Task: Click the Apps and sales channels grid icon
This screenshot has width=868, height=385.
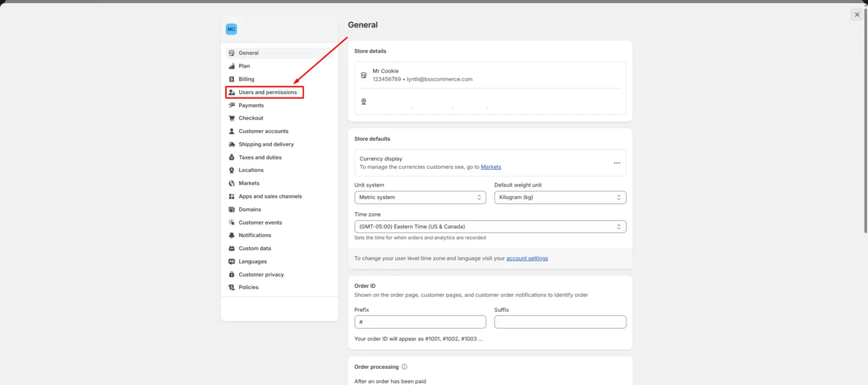Action: pos(232,196)
